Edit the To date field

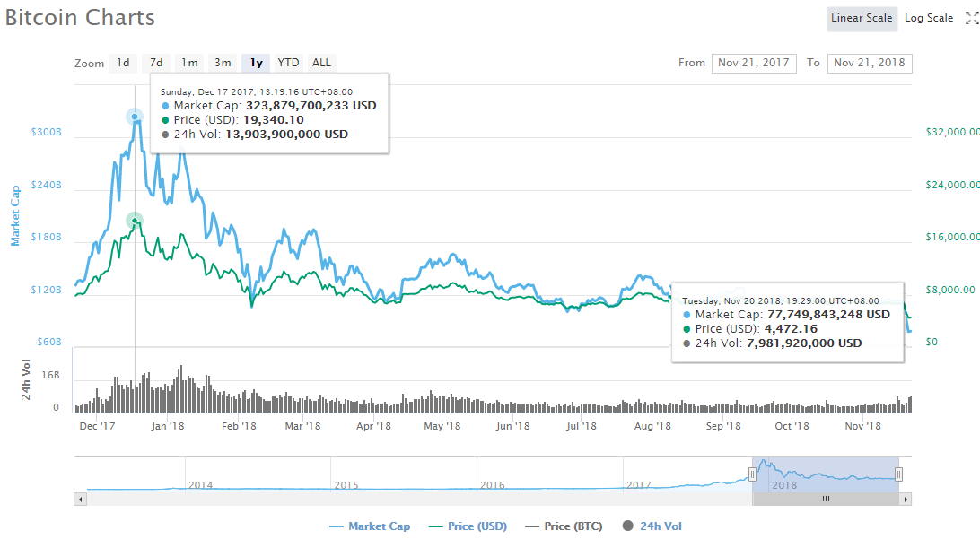click(870, 63)
